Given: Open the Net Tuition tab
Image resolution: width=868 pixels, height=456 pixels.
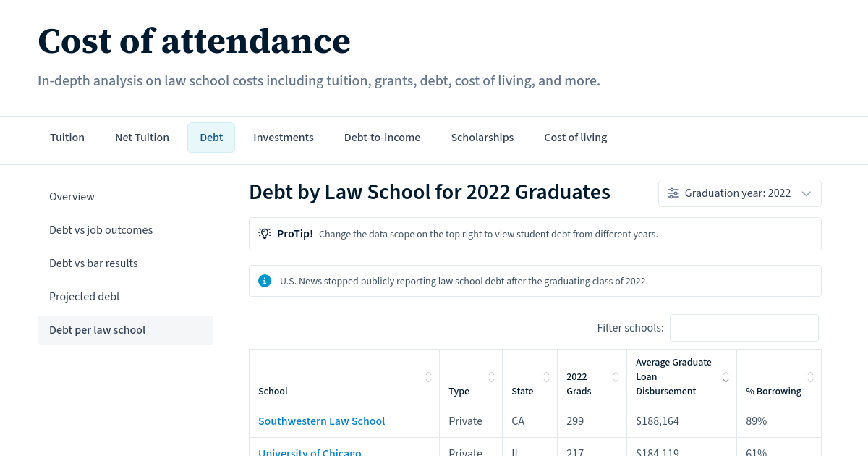Looking at the screenshot, I should [142, 138].
